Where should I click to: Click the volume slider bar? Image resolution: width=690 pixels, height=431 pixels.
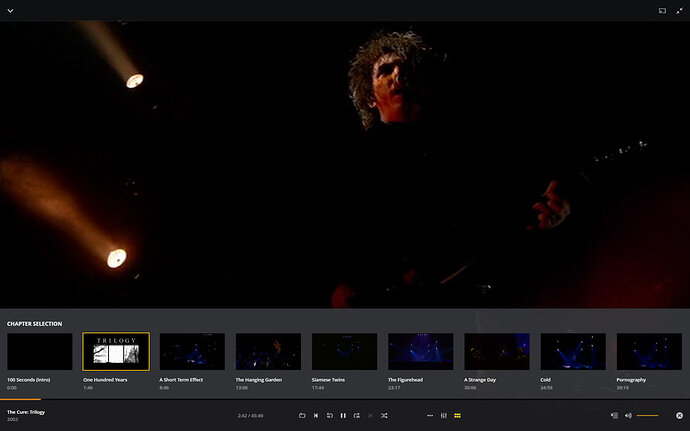click(647, 415)
